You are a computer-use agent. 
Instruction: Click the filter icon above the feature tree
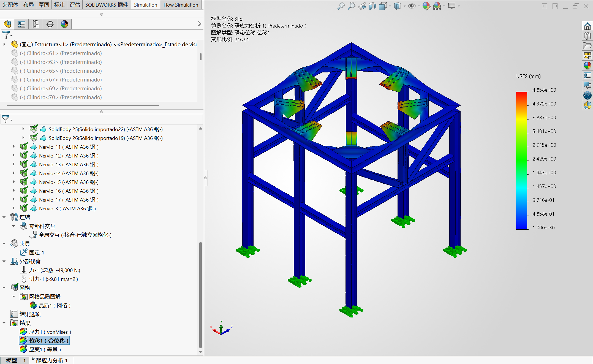7,35
